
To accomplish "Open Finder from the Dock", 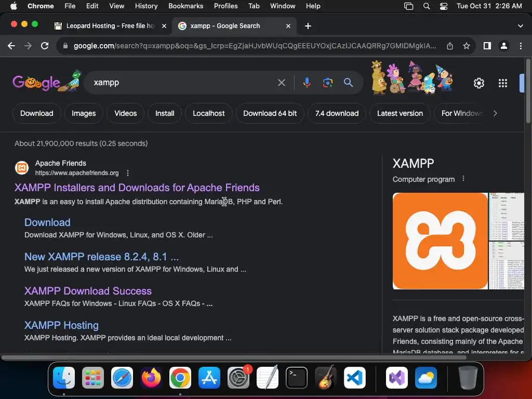I will (x=64, y=378).
